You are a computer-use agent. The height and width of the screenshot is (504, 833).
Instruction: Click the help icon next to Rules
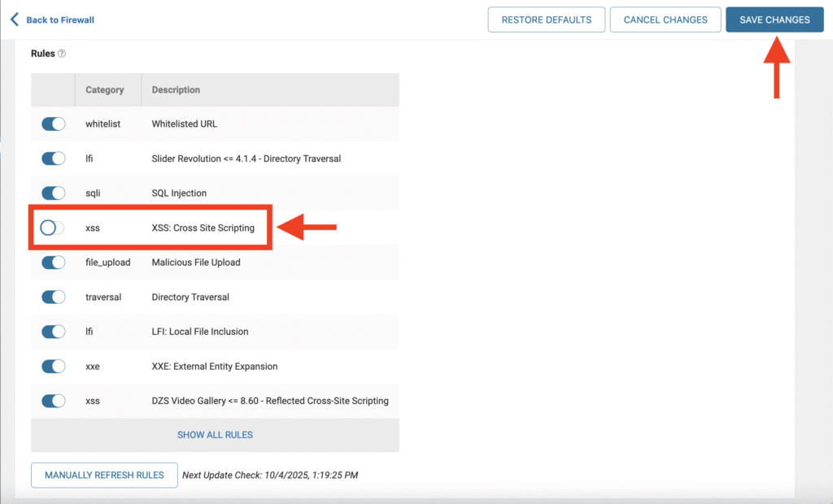pyautogui.click(x=62, y=54)
